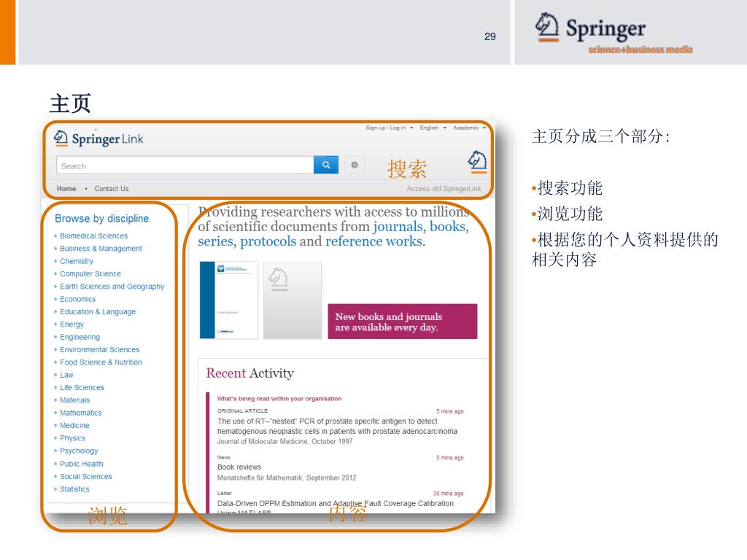Click the Access old SpringerLink link

coord(444,189)
